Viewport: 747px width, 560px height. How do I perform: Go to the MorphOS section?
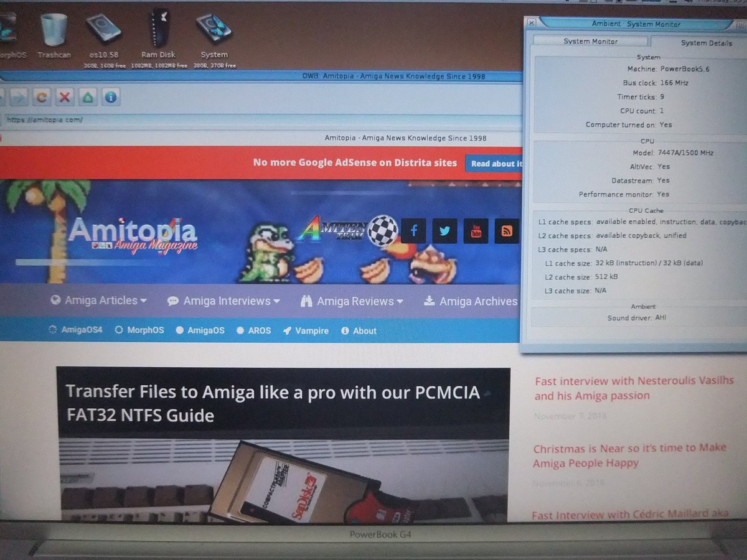point(139,330)
